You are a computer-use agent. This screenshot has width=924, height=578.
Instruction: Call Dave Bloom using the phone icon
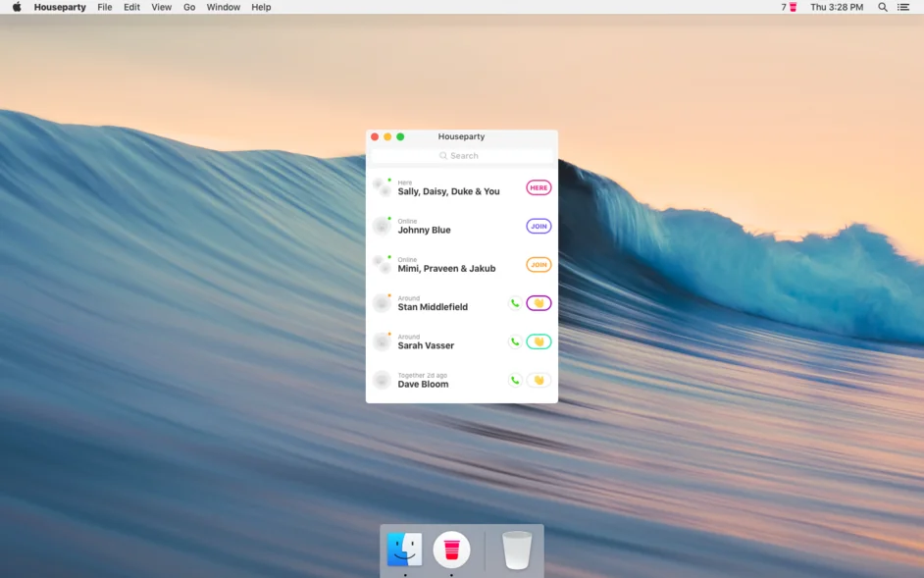[x=514, y=380]
